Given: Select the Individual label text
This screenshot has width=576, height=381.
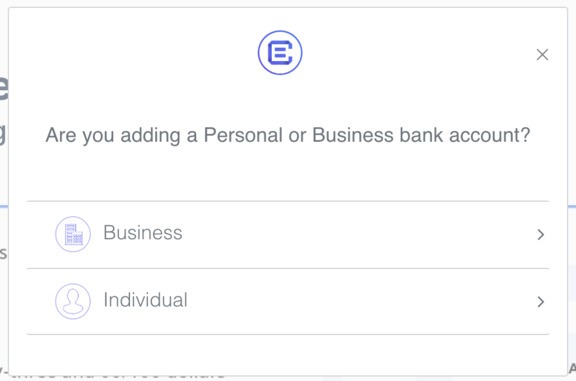Looking at the screenshot, I should pyautogui.click(x=145, y=300).
